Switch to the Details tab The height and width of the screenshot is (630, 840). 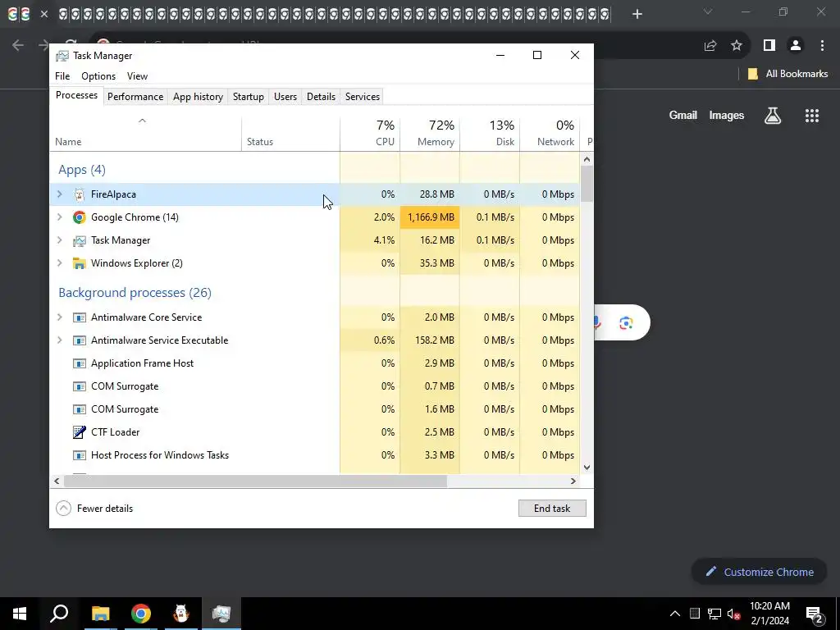click(x=321, y=97)
